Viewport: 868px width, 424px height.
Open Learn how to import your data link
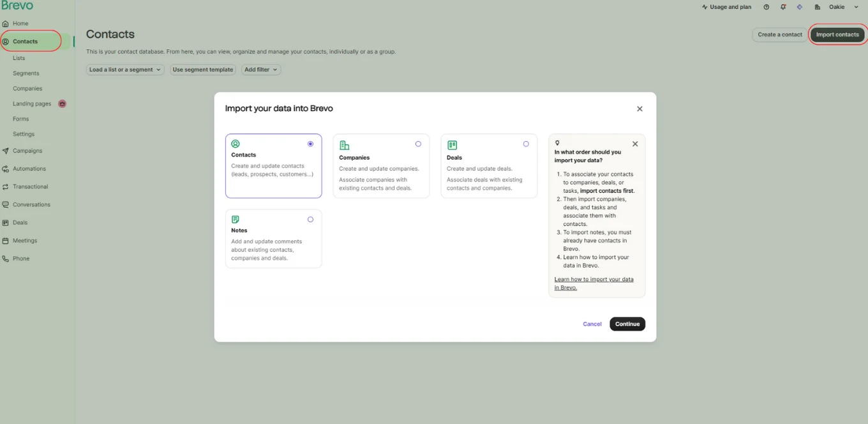594,284
